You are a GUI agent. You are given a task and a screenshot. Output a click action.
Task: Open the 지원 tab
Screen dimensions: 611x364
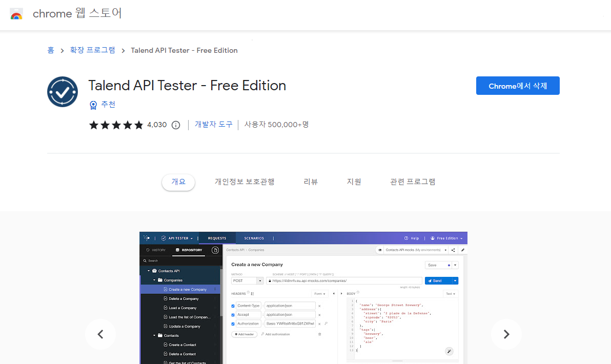click(354, 182)
